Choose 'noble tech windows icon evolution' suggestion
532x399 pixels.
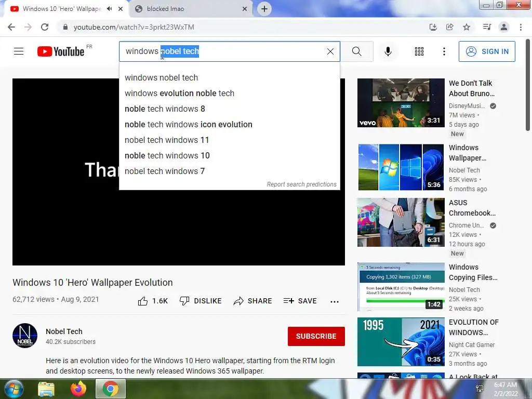tap(230, 125)
